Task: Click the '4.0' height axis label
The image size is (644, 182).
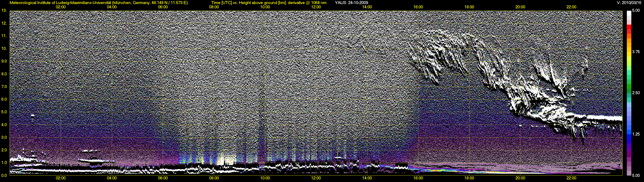Action: pyautogui.click(x=4, y=124)
